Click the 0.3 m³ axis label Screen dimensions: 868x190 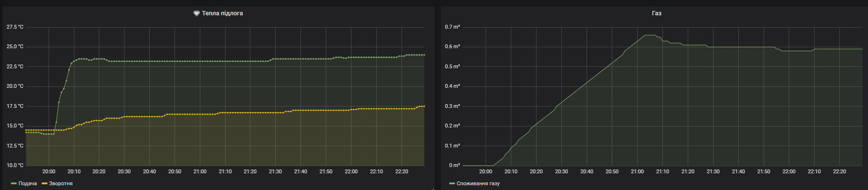(x=453, y=106)
